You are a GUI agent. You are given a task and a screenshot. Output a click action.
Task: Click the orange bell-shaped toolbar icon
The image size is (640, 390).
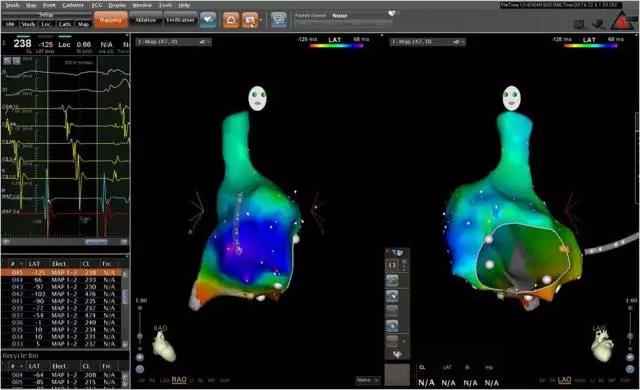tap(231, 20)
